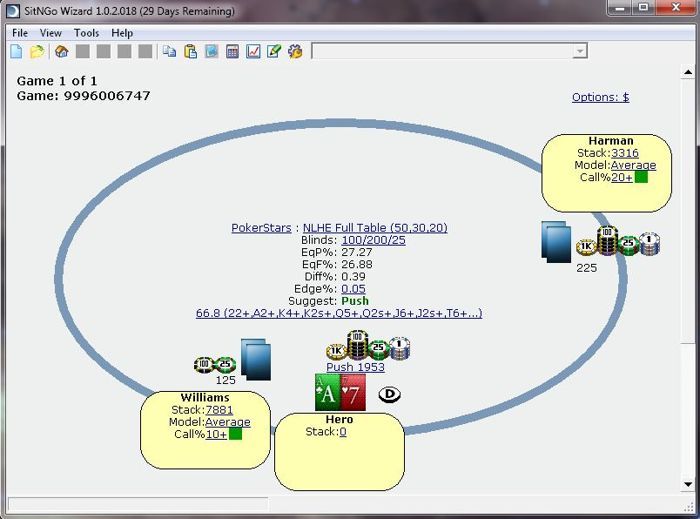Copy the game to clipboard

pos(169,51)
